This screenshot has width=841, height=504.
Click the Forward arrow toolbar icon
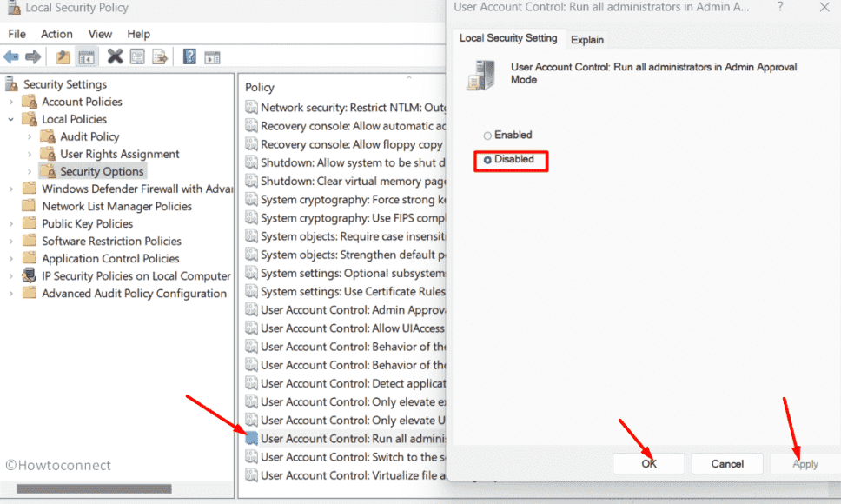(33, 56)
